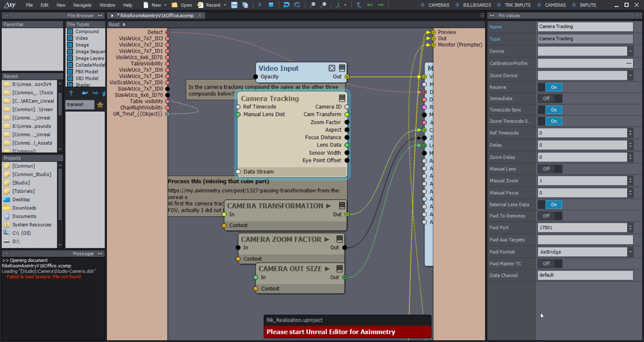Open the New dropdown arrow
The image size is (644, 342).
(165, 5)
